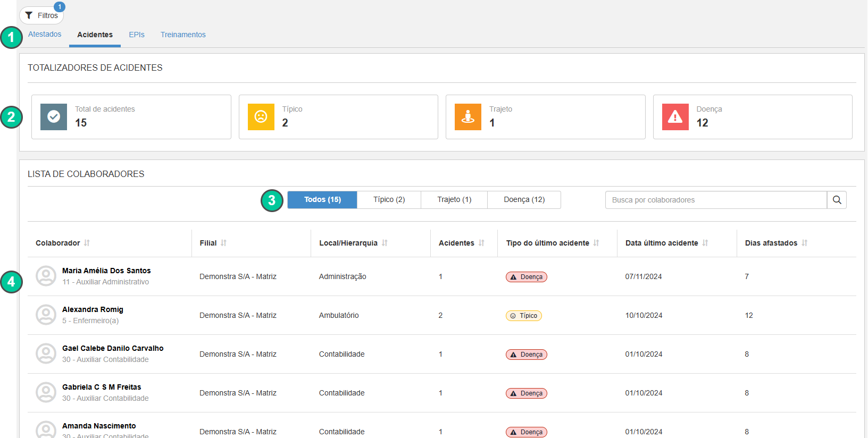Click Ambulatório hierarchy cell

(339, 315)
